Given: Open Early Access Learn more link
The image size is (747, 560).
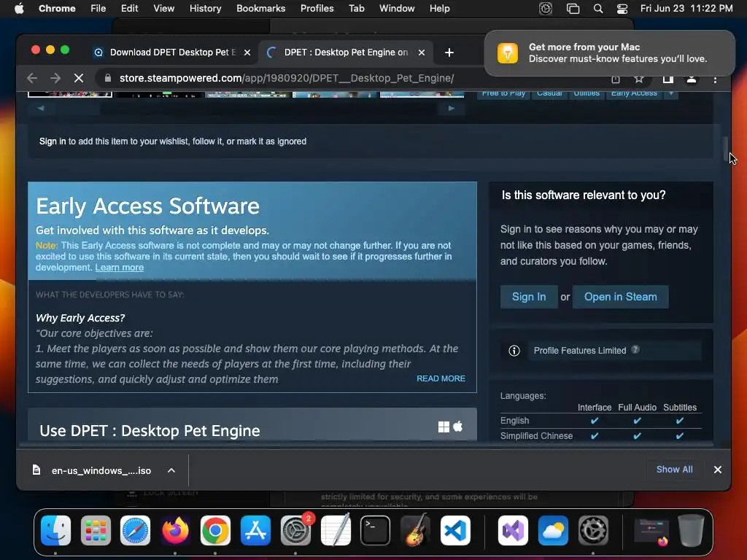Looking at the screenshot, I should click(x=119, y=268).
